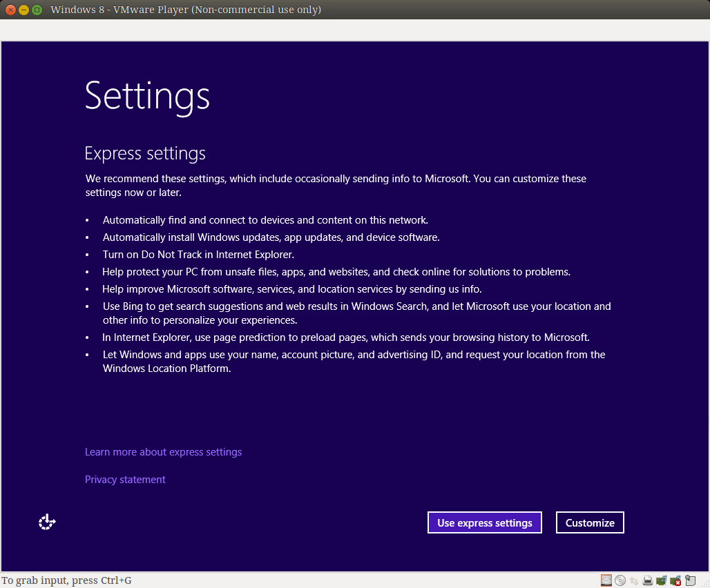710x588 pixels.
Task: Open the Privacy statement link
Action: [125, 480]
